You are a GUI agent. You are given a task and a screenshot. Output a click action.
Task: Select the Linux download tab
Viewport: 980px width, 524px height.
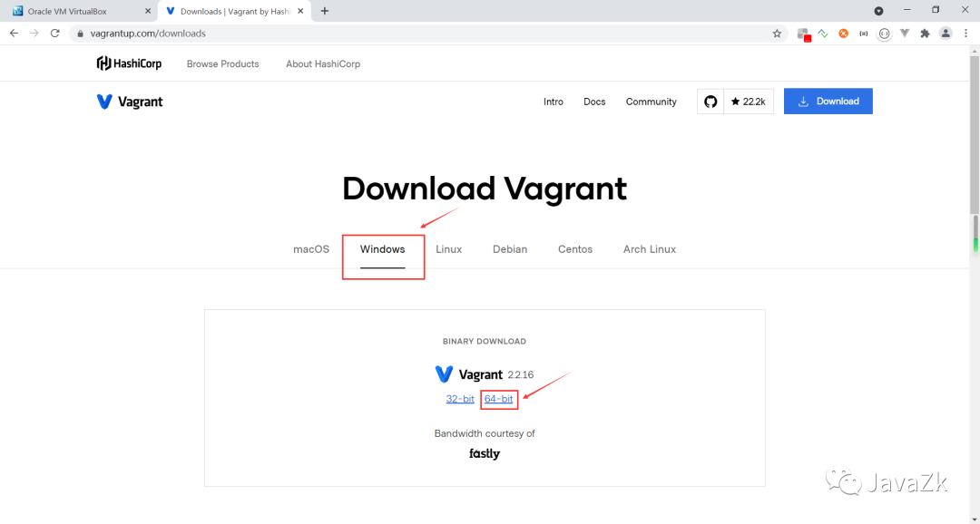[449, 249]
